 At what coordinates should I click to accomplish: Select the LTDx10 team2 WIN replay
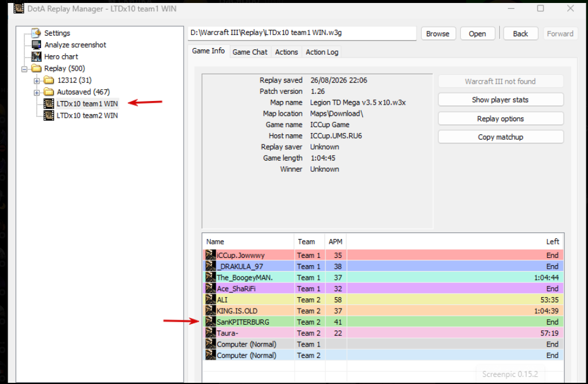87,115
